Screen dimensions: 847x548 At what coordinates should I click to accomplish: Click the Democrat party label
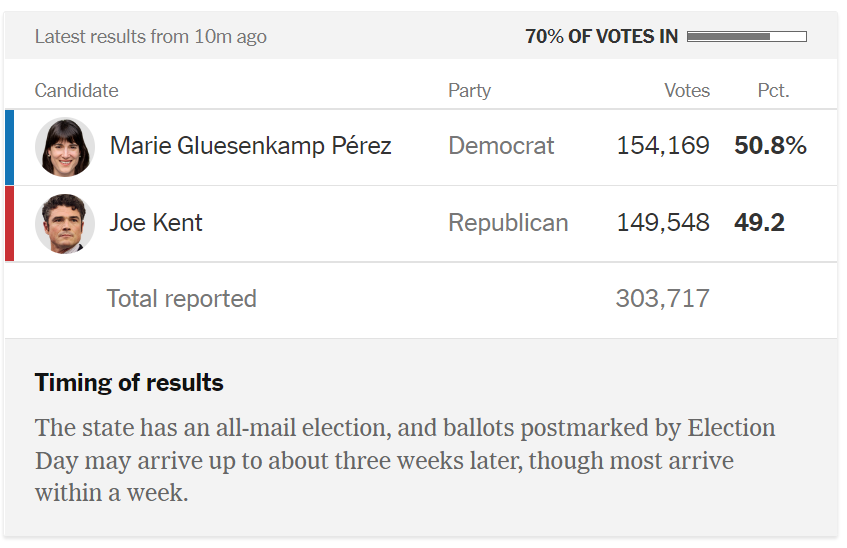501,146
